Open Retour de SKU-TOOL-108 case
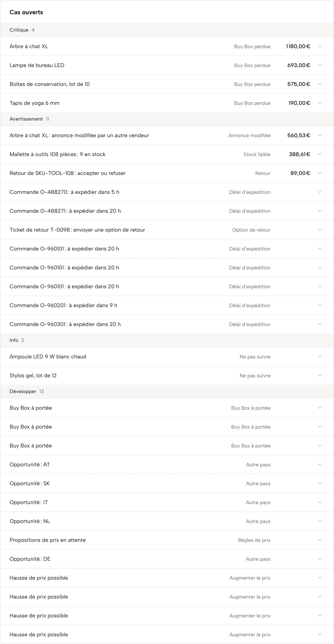The image size is (334, 644). click(167, 173)
